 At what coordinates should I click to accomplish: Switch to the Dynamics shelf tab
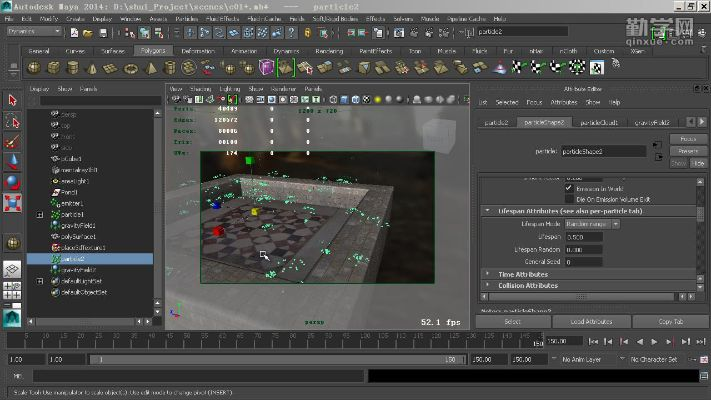[286, 50]
